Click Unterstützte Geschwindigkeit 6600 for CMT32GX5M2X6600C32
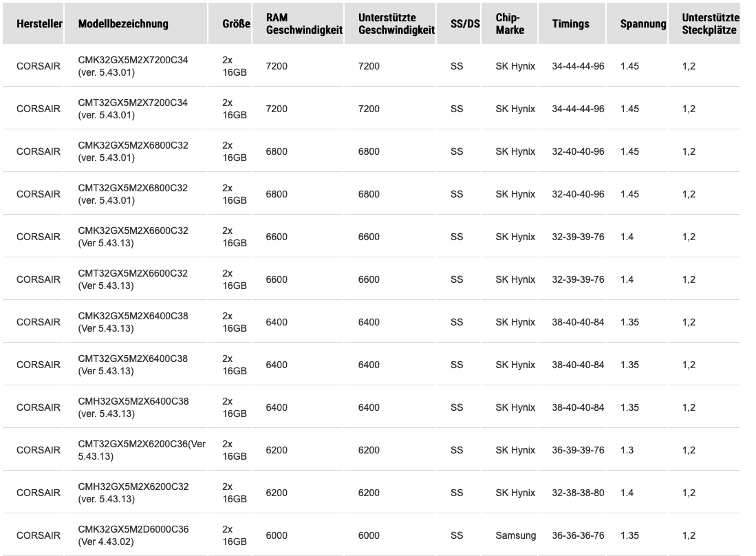The image size is (756, 556). [369, 279]
